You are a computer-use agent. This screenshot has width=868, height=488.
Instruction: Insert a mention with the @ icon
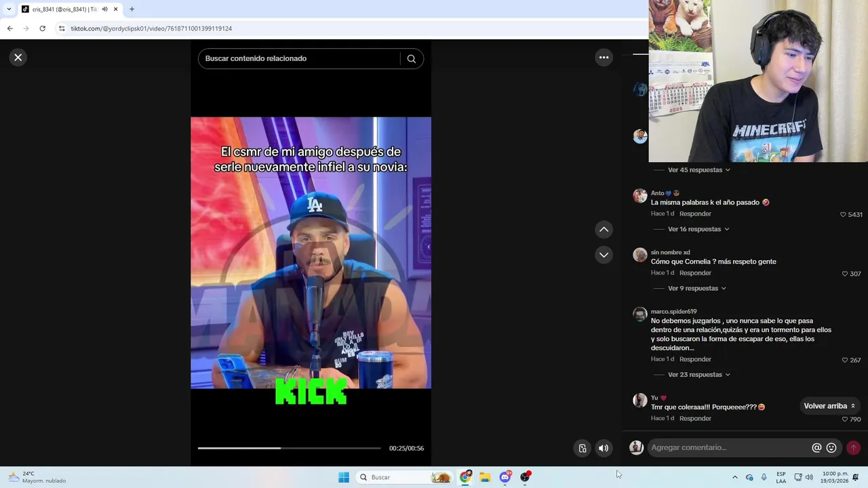point(816,447)
